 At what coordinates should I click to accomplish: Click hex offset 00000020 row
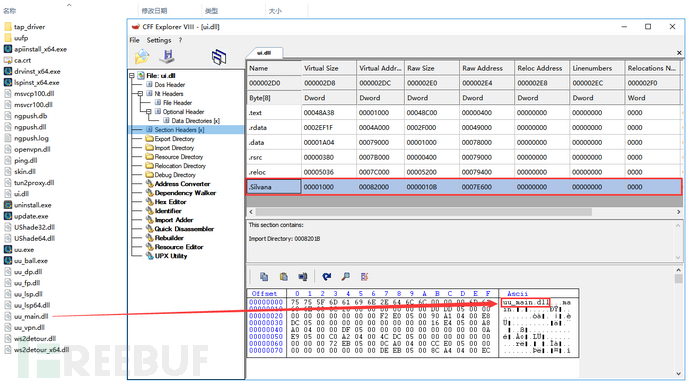266,316
